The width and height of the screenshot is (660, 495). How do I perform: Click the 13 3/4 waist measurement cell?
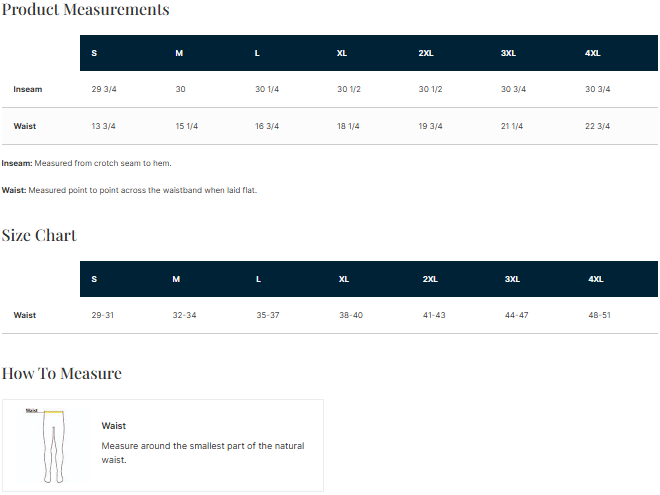click(103, 126)
